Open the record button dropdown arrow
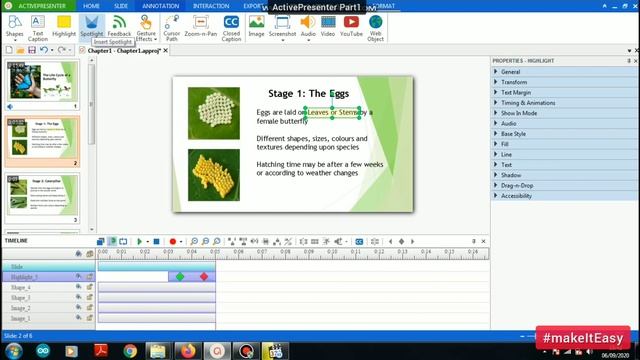The height and width of the screenshot is (360, 640). tap(181, 242)
